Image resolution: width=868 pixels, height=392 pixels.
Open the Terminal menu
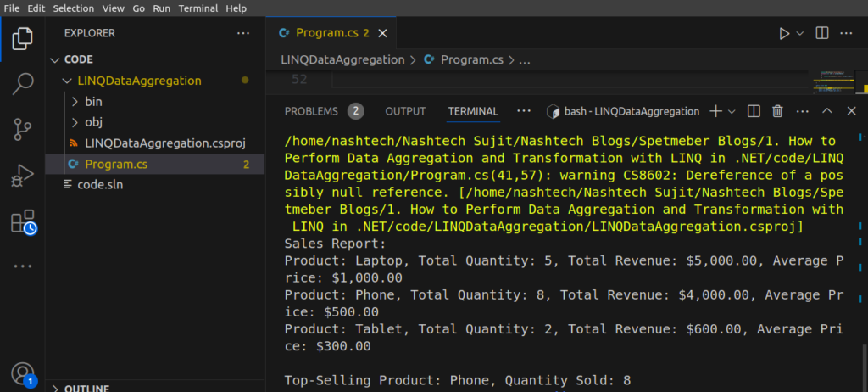(x=198, y=8)
